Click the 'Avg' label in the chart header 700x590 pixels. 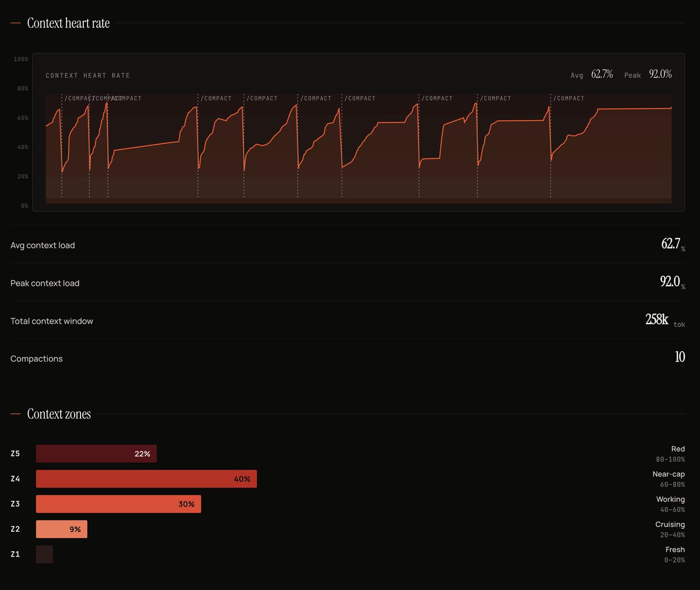(577, 75)
